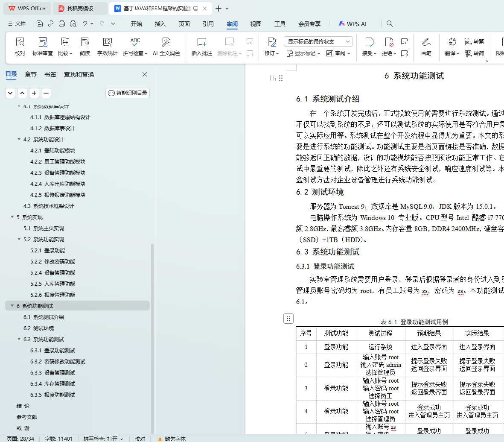The height and width of the screenshot is (442, 504).
Task: Open 显示标记的最终状态 combo box
Action: point(318,41)
